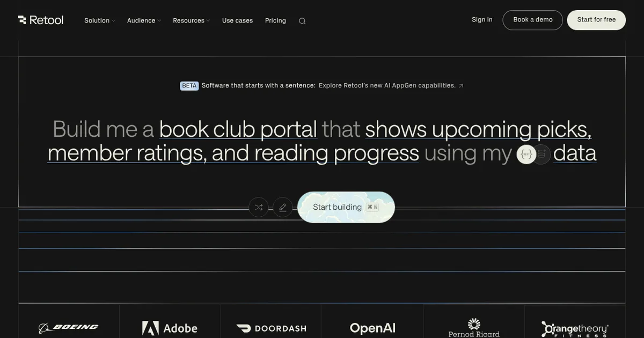Click "Software that starts with a sentence:" text
644x338 pixels.
[x=259, y=85]
